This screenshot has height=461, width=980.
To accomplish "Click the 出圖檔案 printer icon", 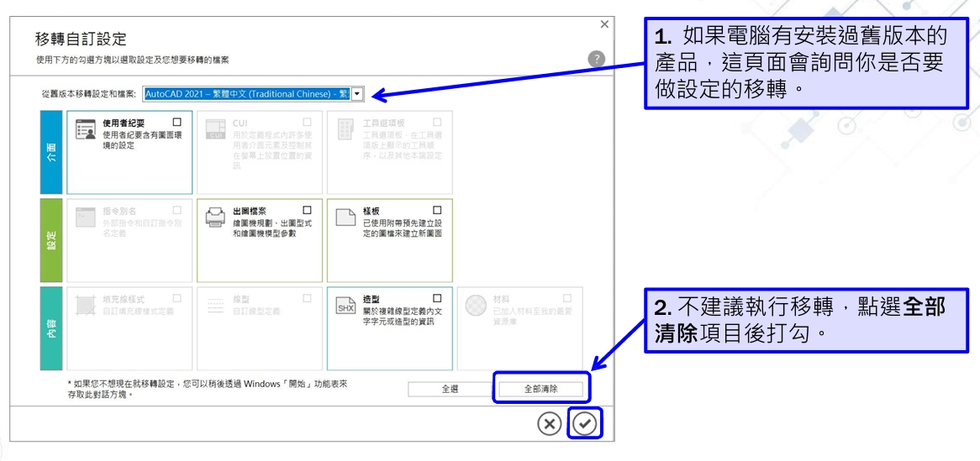I will click(215, 217).
